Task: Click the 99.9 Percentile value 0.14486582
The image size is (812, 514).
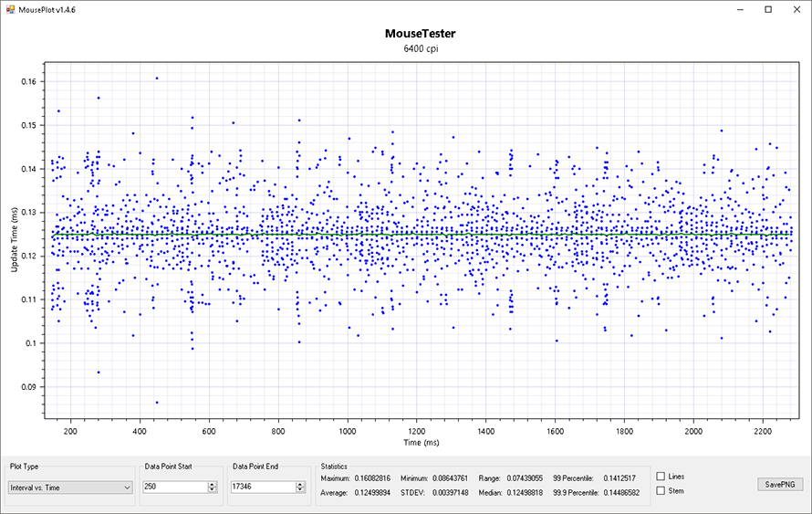Action: click(x=621, y=493)
